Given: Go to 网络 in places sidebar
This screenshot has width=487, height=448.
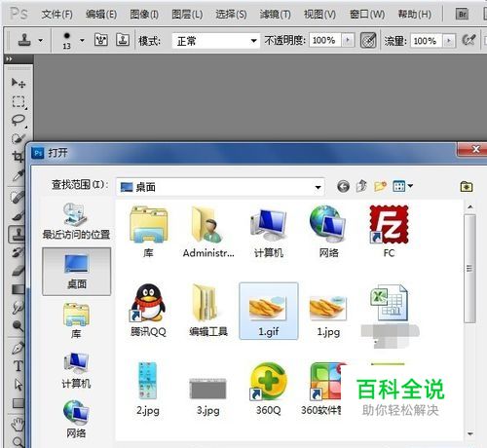Looking at the screenshot, I should click(x=76, y=420).
